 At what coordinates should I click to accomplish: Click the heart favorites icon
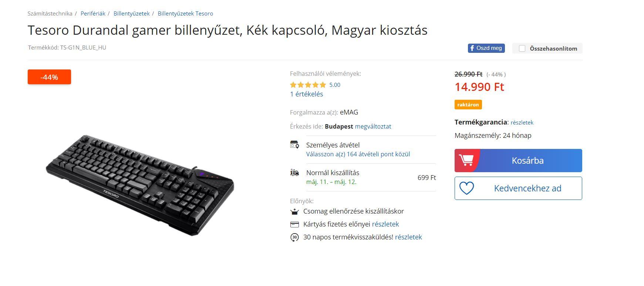(466, 188)
